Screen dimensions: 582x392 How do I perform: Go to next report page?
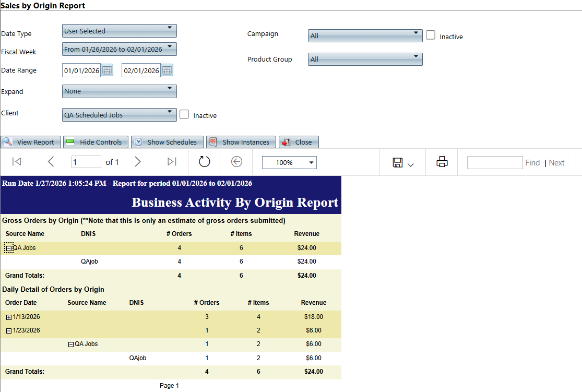tap(138, 162)
